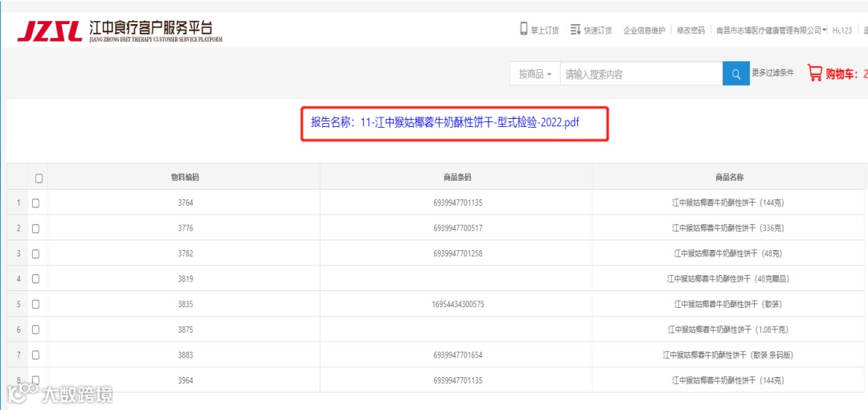
Task: Check the row with 物料编码 3776
Action: 35,228
